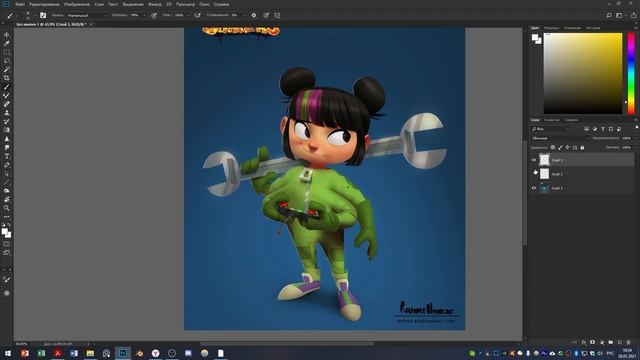
Task: Select the Rectangular Marquee tool
Action: tap(7, 52)
